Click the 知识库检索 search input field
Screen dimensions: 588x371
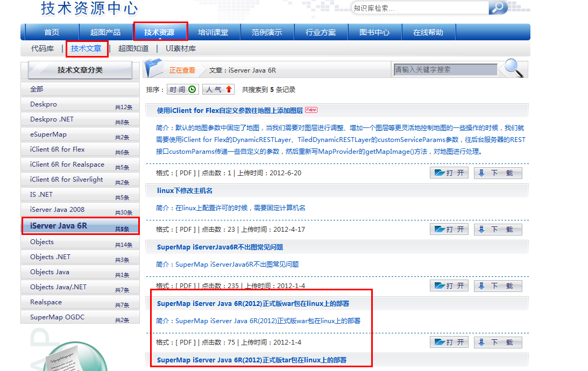420,8
